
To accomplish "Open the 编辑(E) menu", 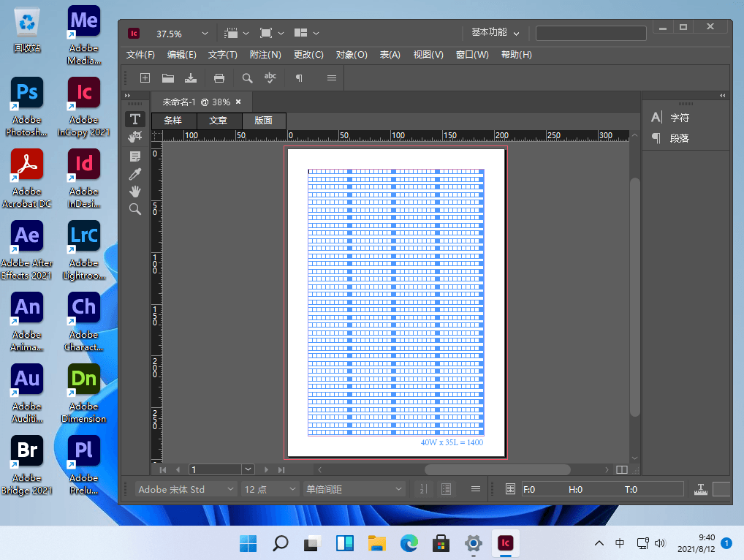I will point(182,55).
